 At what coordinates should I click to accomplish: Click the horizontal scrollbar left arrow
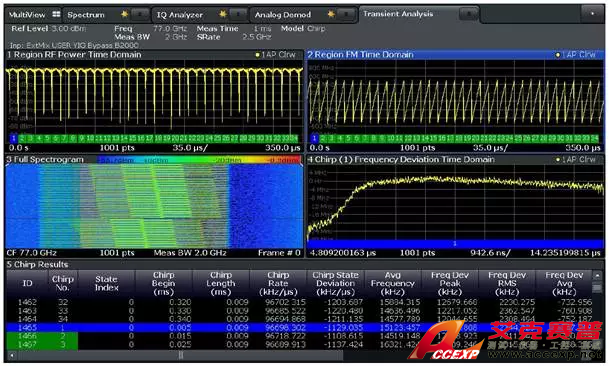point(12,355)
